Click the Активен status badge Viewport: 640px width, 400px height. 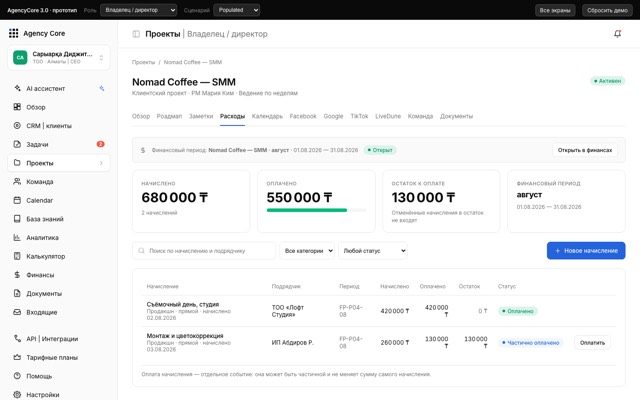(607, 81)
